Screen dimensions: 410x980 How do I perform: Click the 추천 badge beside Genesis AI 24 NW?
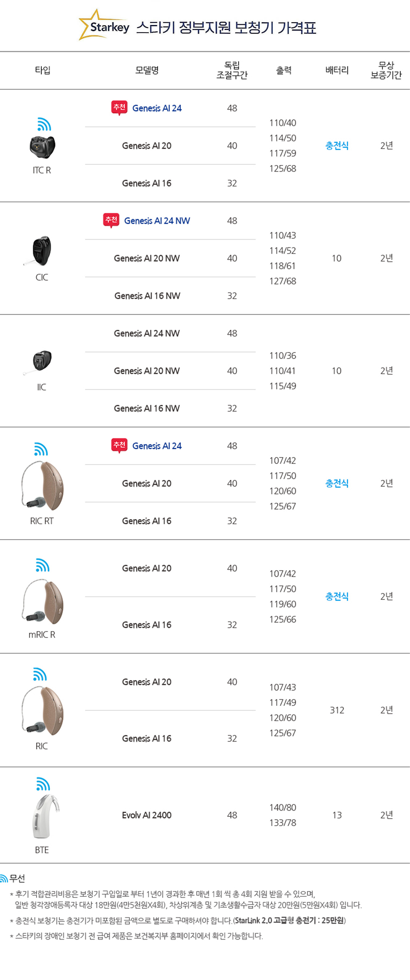[111, 220]
